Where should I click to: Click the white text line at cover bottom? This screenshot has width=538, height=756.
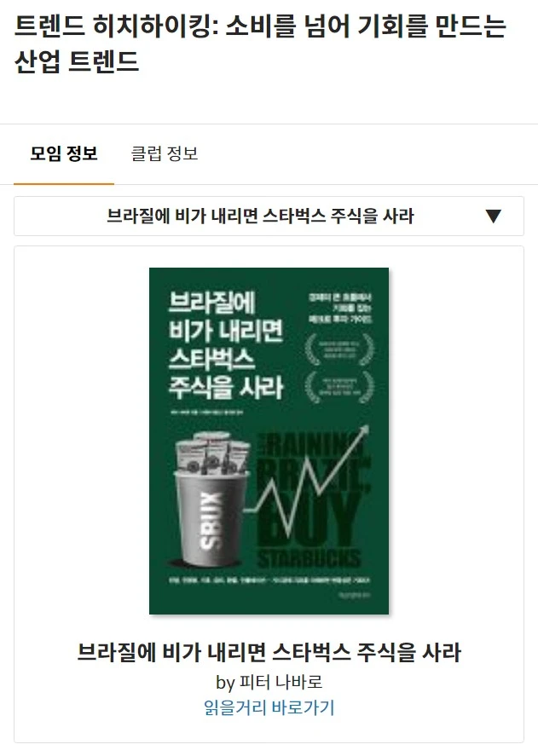pos(269,580)
